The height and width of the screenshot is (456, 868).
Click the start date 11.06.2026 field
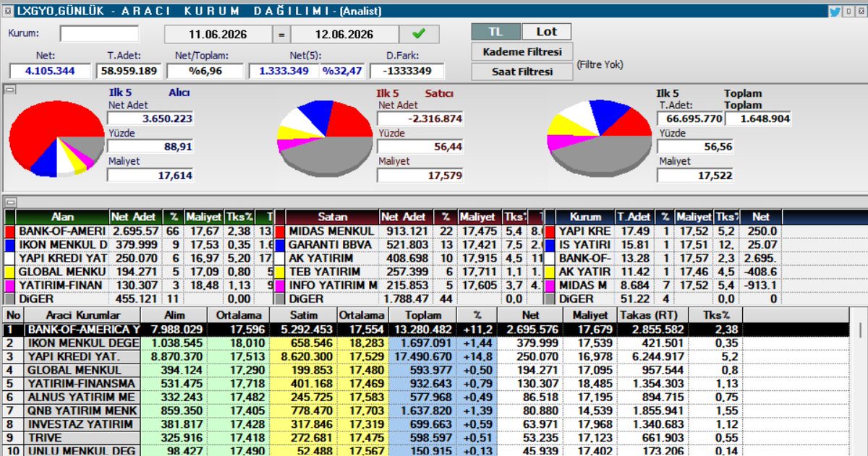(x=218, y=34)
